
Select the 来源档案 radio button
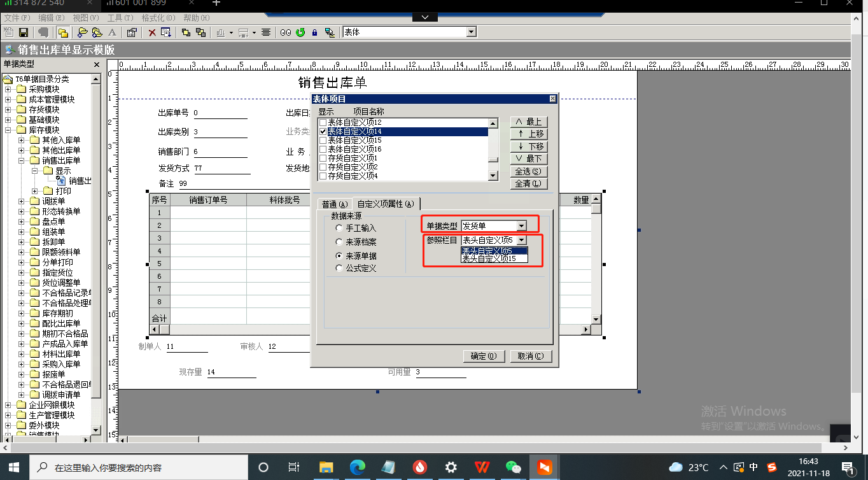click(339, 242)
